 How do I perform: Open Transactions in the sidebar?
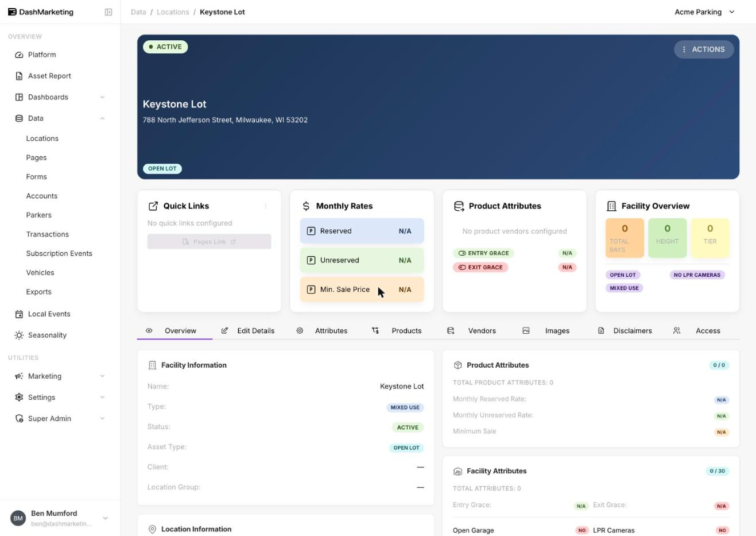[47, 234]
